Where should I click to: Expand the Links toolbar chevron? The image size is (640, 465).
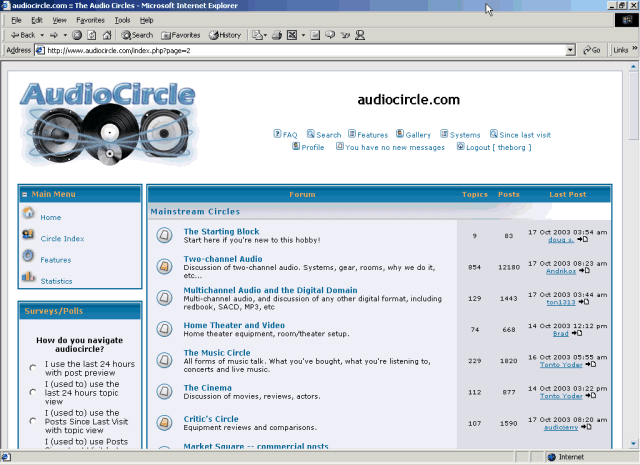[635, 48]
